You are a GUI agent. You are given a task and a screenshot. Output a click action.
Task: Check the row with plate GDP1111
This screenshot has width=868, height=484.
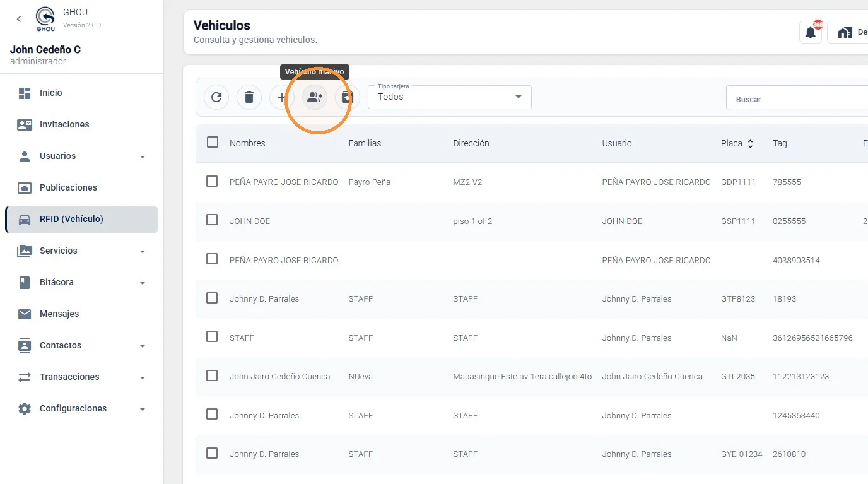(x=212, y=181)
